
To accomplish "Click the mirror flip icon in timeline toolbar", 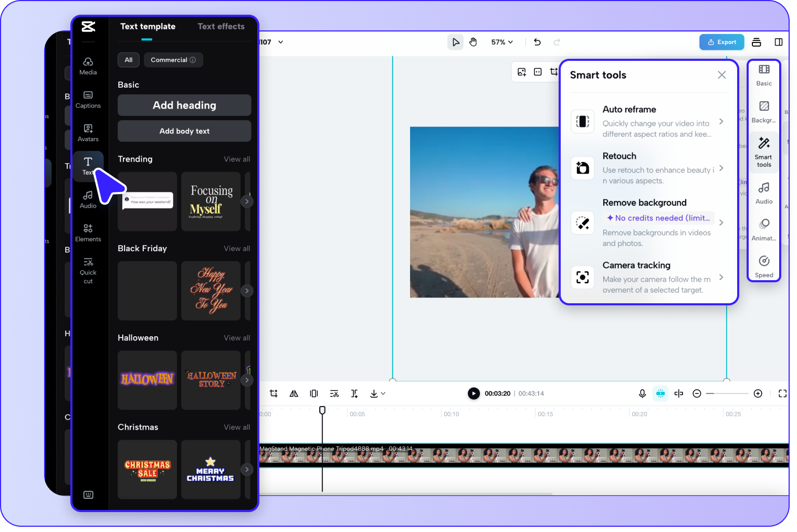I will [294, 393].
